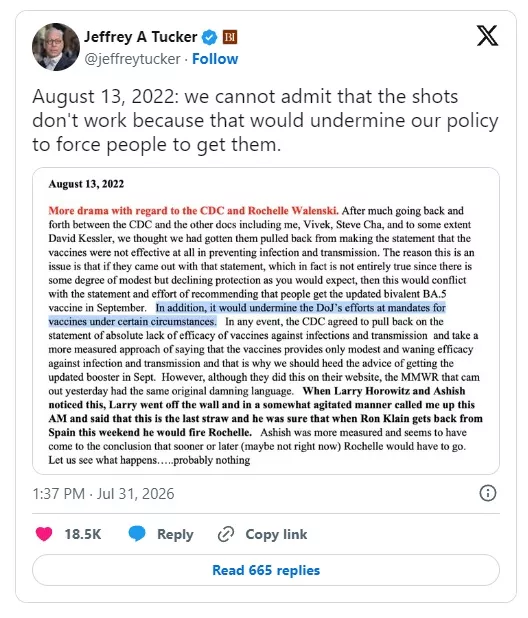The width and height of the screenshot is (528, 618).
Task: Click the tweet text about August 13, 2022
Action: [x=265, y=120]
